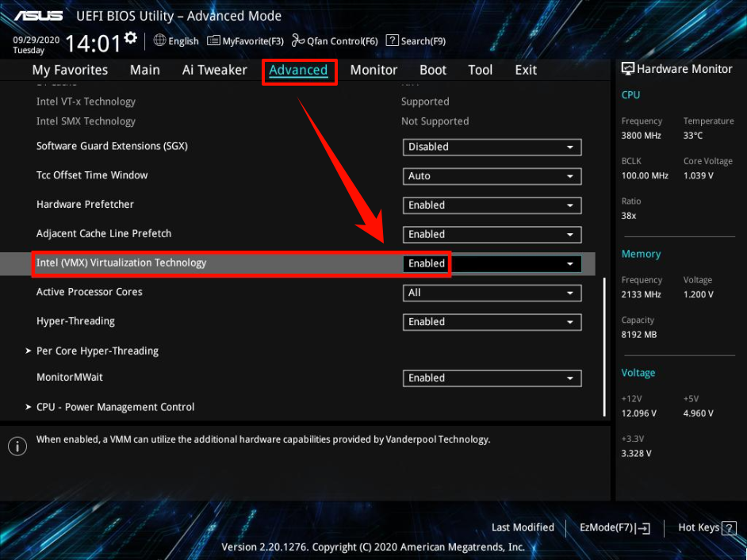
Task: Open MyFavorite(F3) list
Action: [245, 41]
